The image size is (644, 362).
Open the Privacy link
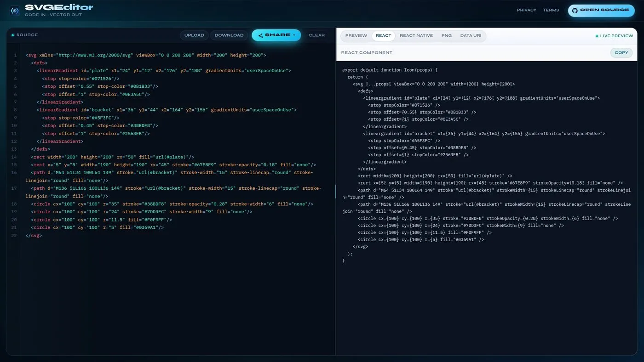pyautogui.click(x=526, y=10)
